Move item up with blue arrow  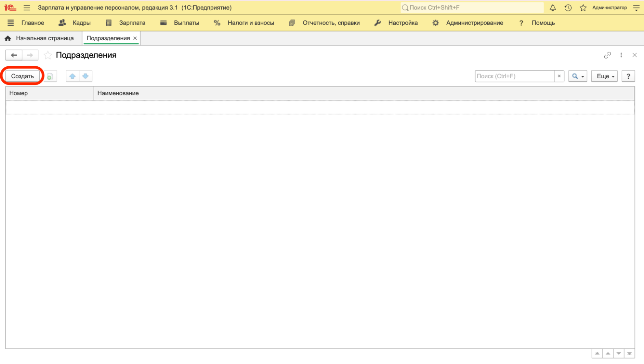tap(72, 76)
